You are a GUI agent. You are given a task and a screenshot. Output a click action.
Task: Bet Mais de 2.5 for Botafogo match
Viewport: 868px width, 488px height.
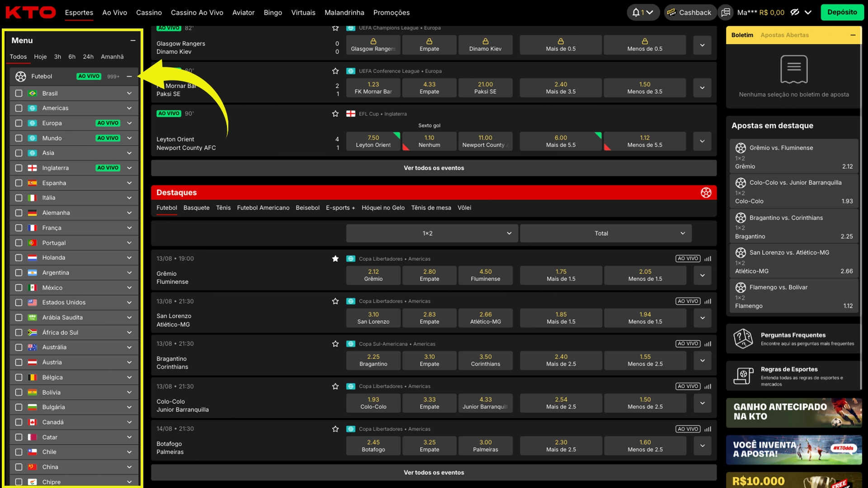pos(561,446)
